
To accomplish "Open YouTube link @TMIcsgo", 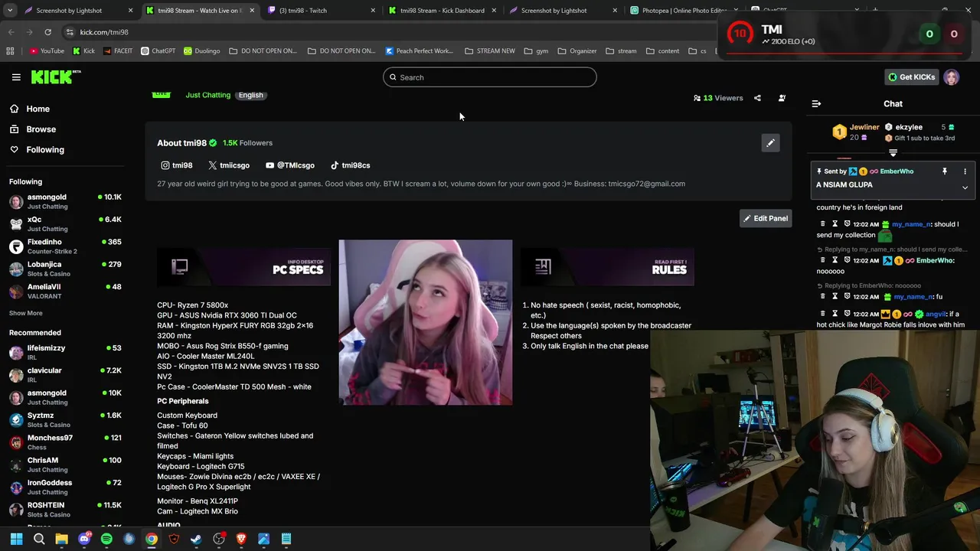I will (289, 165).
